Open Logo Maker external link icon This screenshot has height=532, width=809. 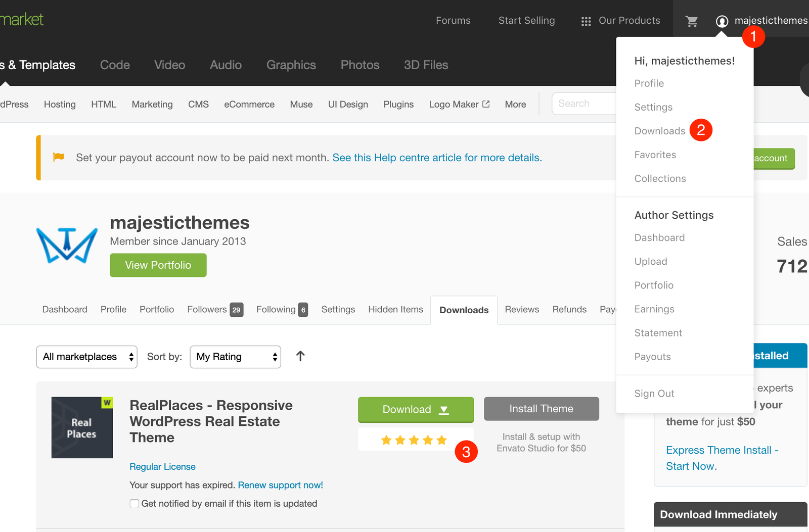pos(486,104)
